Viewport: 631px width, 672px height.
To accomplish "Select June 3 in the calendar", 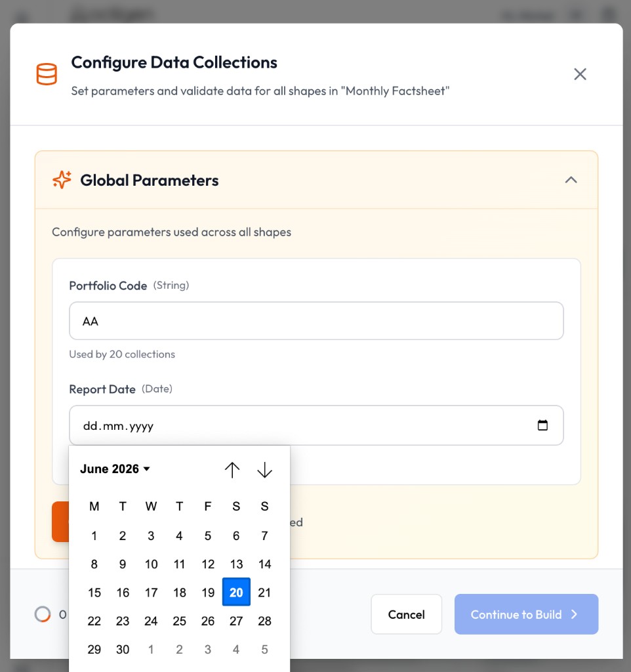I will (x=151, y=535).
